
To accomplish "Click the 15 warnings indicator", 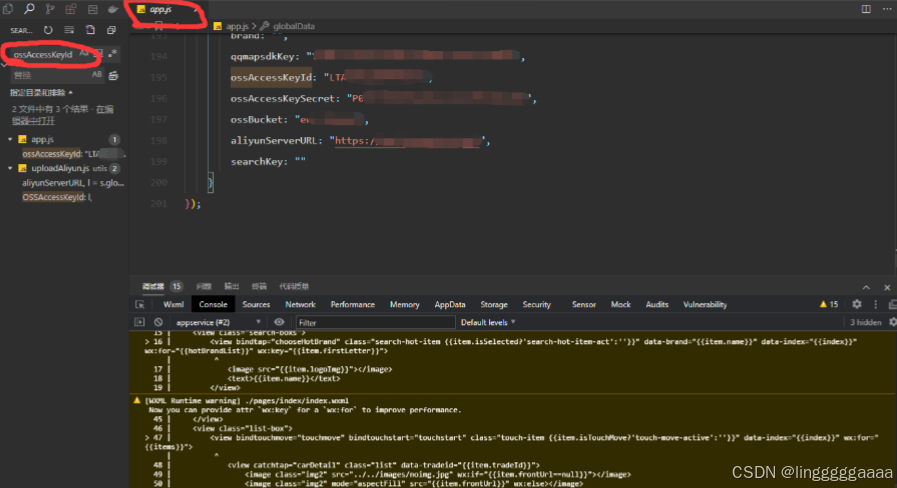I will (829, 304).
